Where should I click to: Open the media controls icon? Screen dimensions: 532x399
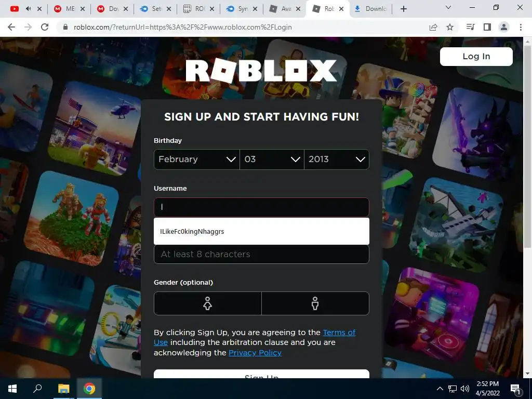point(471,27)
